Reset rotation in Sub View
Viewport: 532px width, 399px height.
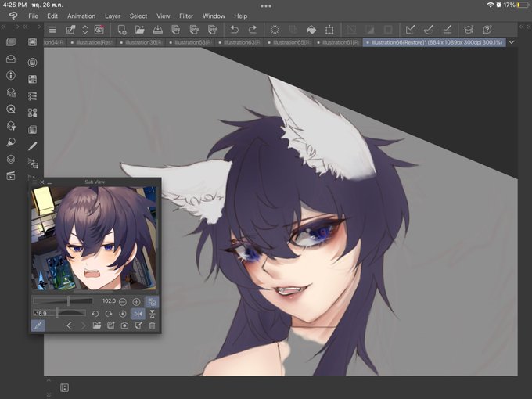point(123,314)
